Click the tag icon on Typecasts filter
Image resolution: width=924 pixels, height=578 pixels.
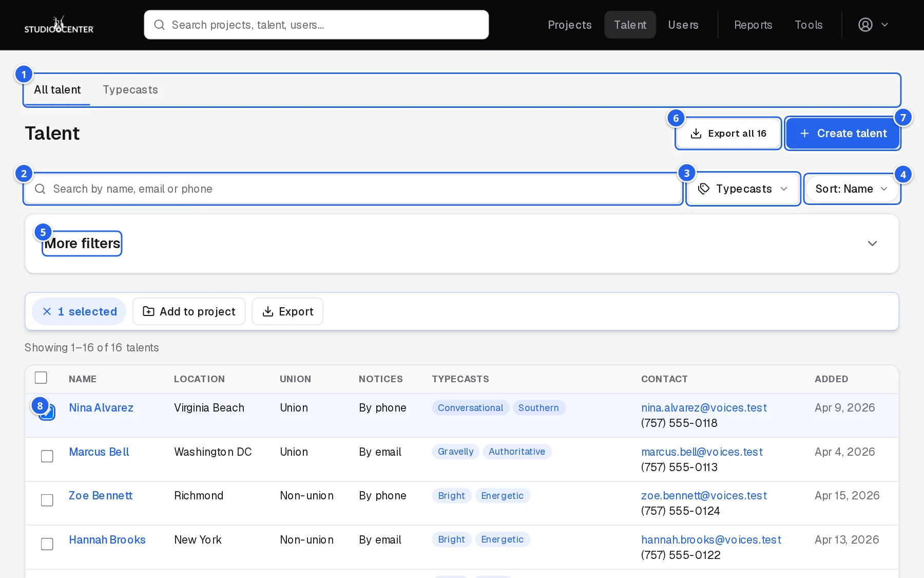pyautogui.click(x=704, y=189)
